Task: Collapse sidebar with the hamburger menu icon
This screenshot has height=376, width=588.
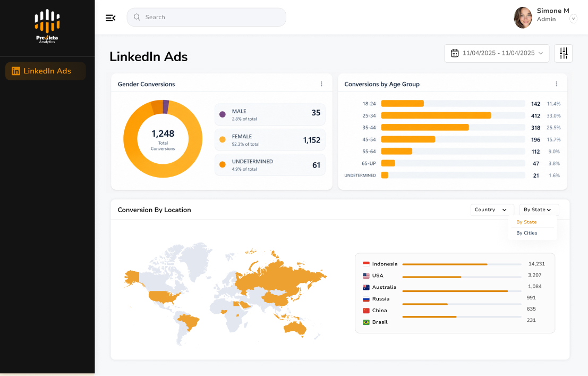Action: pyautogui.click(x=110, y=18)
